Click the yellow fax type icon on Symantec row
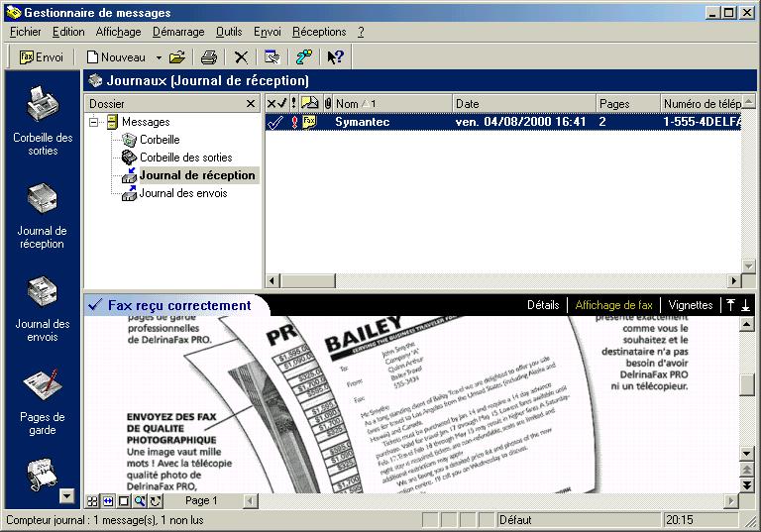Viewport: 761px width, 532px height. (x=309, y=121)
